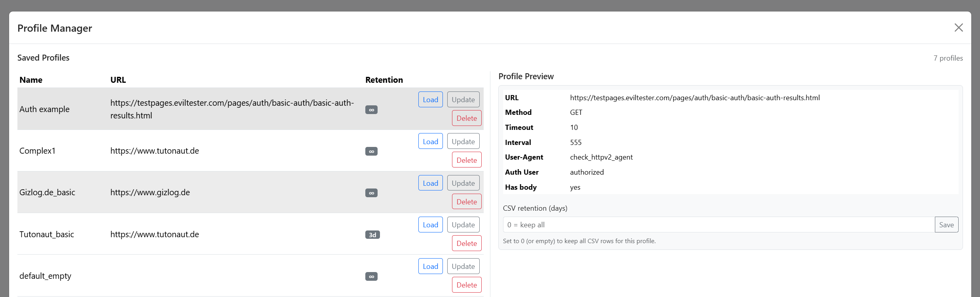Delete the Auth example profile

click(x=467, y=118)
